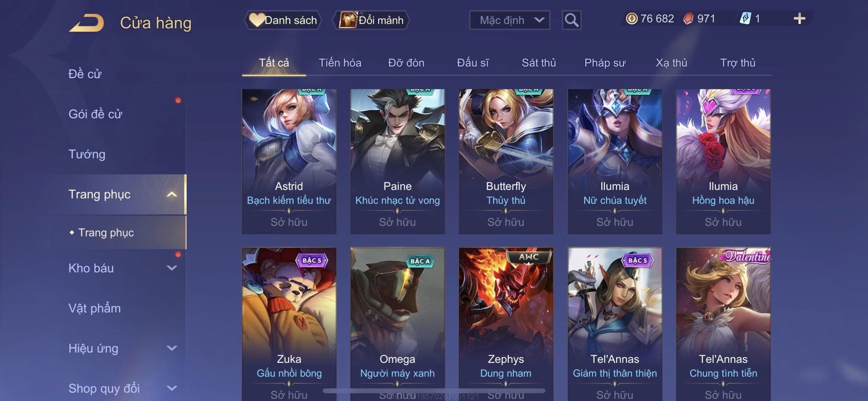The image size is (868, 401).
Task: Open the Mặc định sort dropdown
Action: [509, 20]
